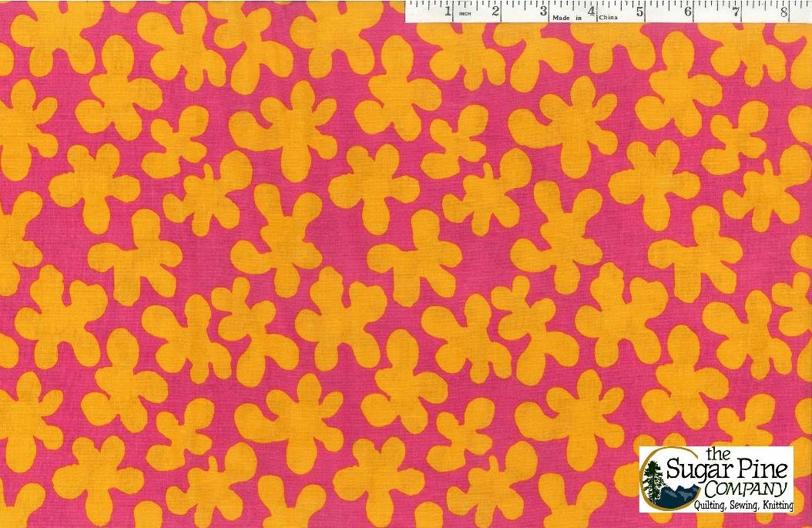Click the number 2 on the ruler
The width and height of the screenshot is (812, 528).
(x=495, y=12)
